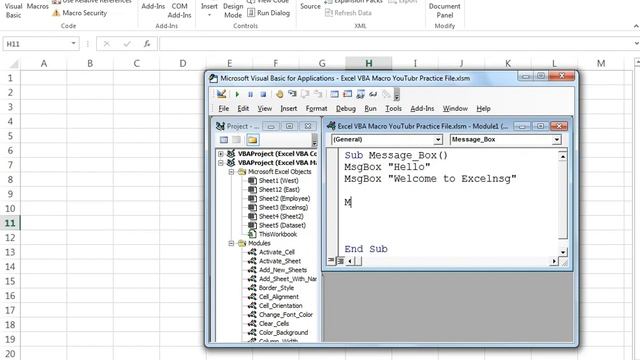Open VBA toolbar options dropdown
Image resolution: width=640 pixels, height=360 pixels.
coord(396,95)
